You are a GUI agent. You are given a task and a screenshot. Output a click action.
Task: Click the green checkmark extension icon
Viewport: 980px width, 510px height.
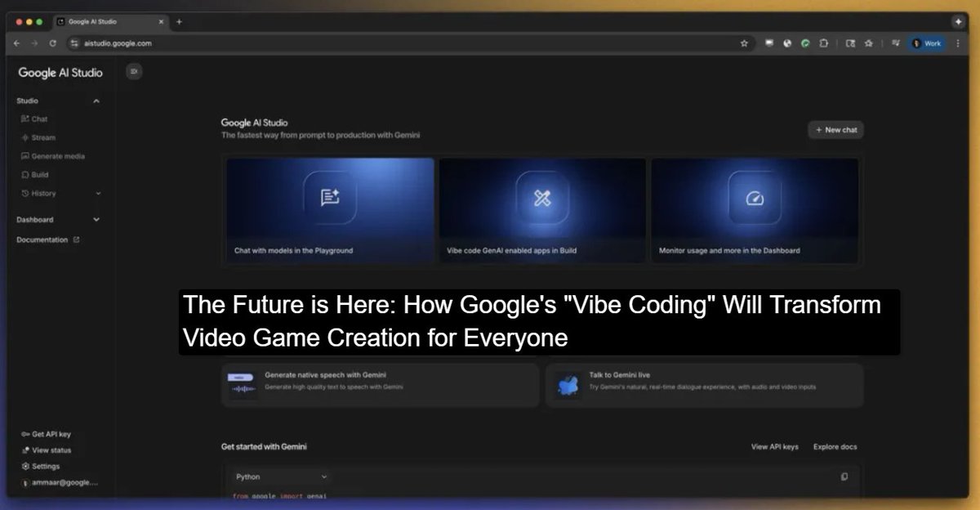805,43
